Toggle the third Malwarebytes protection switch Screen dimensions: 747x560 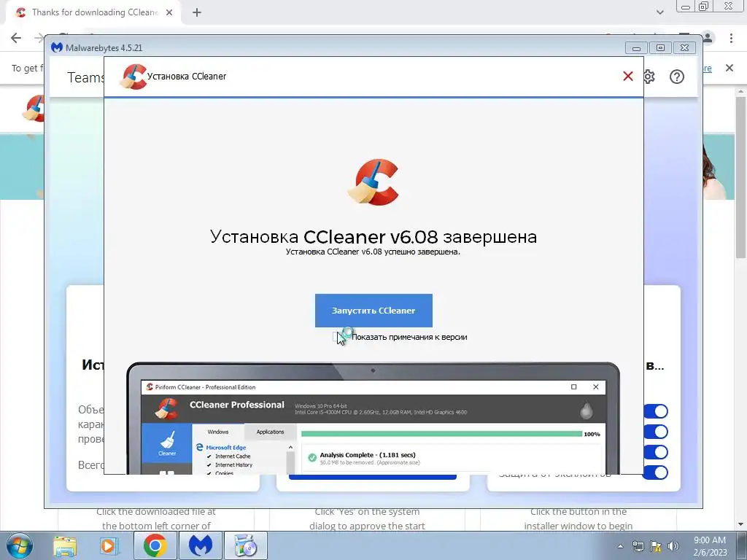[x=656, y=452]
